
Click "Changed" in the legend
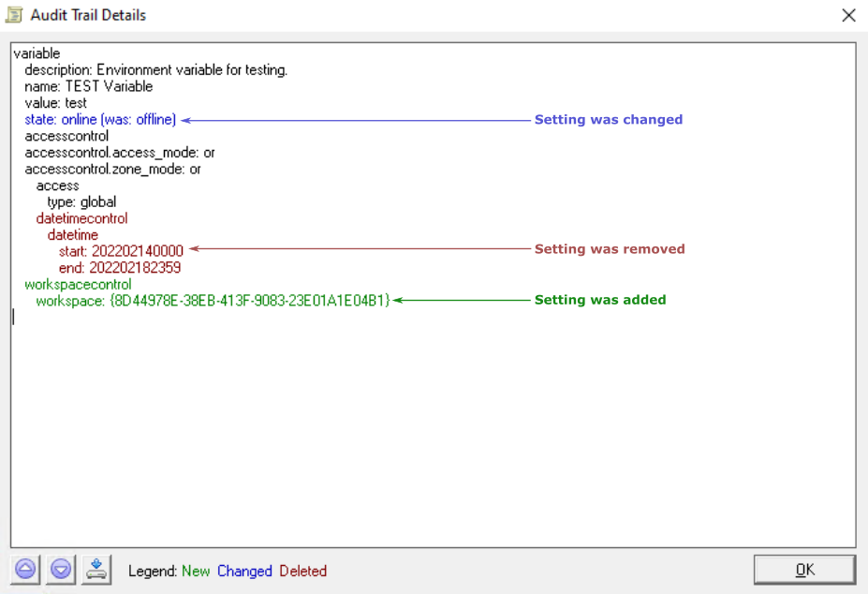pos(244,571)
